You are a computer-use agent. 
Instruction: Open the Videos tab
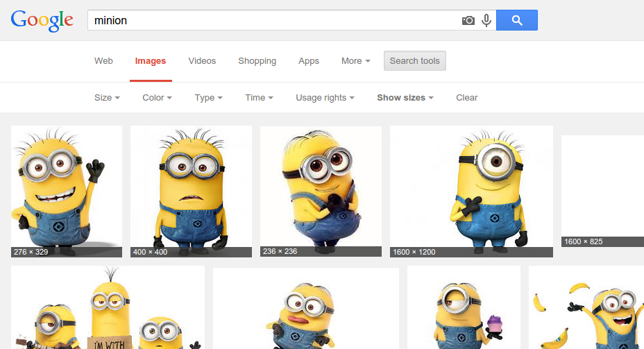pyautogui.click(x=202, y=61)
